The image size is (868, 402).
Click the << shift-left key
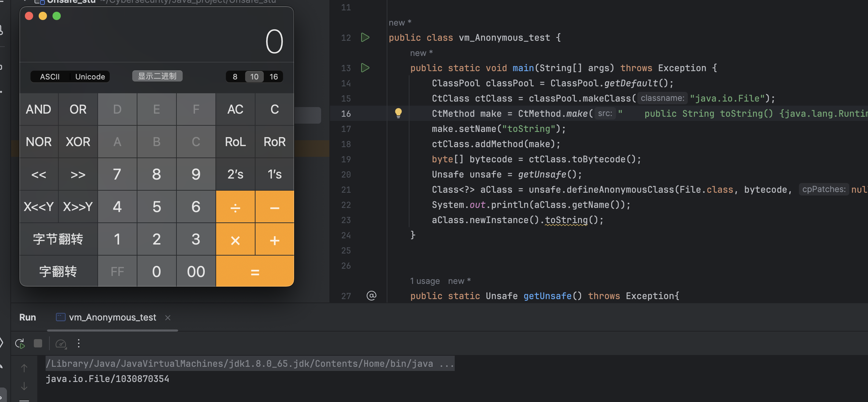pyautogui.click(x=39, y=174)
